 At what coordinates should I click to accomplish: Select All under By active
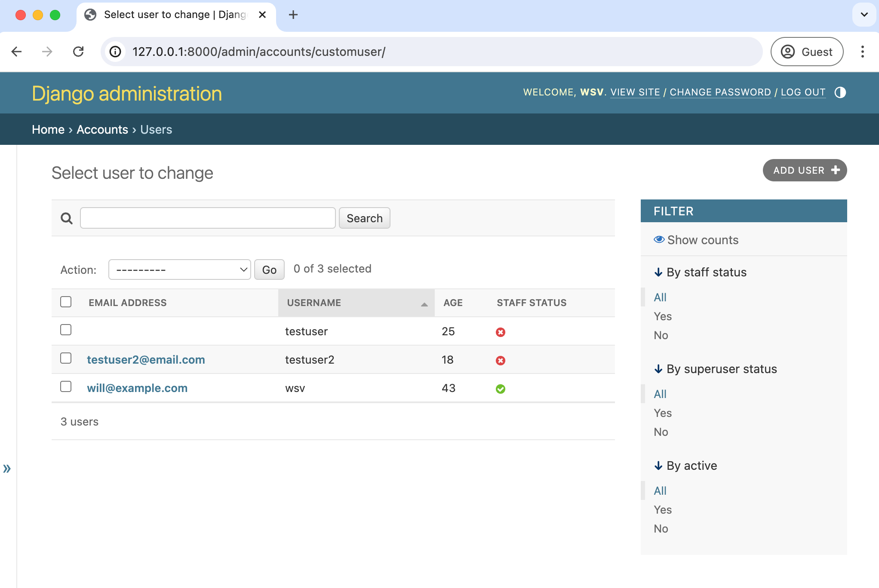pos(660,490)
